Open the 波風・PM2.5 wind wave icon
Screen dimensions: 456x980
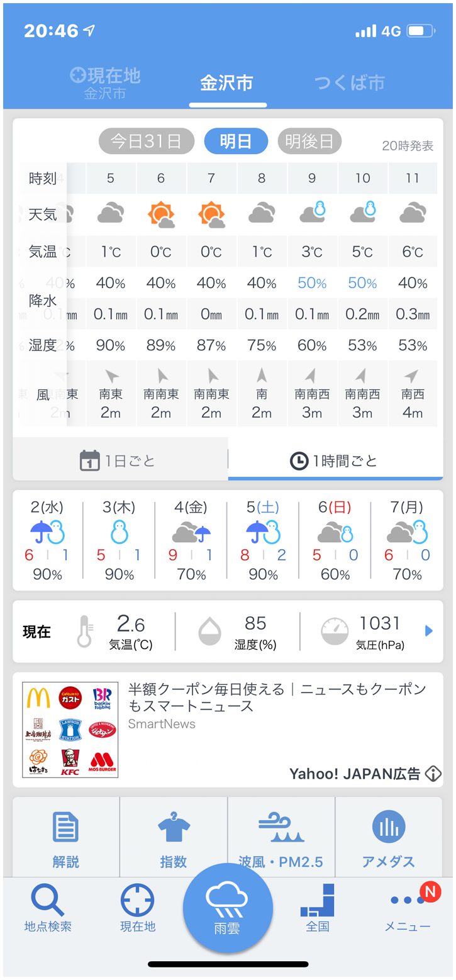click(281, 828)
